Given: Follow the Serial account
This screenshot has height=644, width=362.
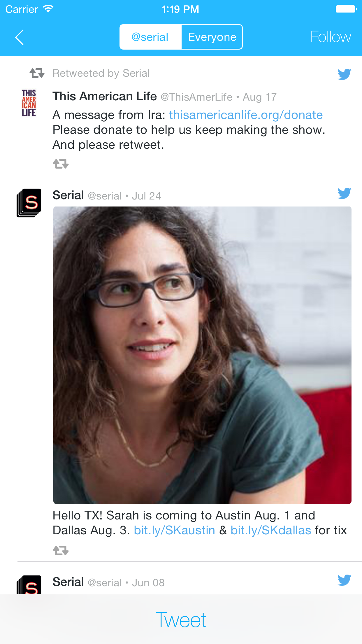Looking at the screenshot, I should (331, 37).
